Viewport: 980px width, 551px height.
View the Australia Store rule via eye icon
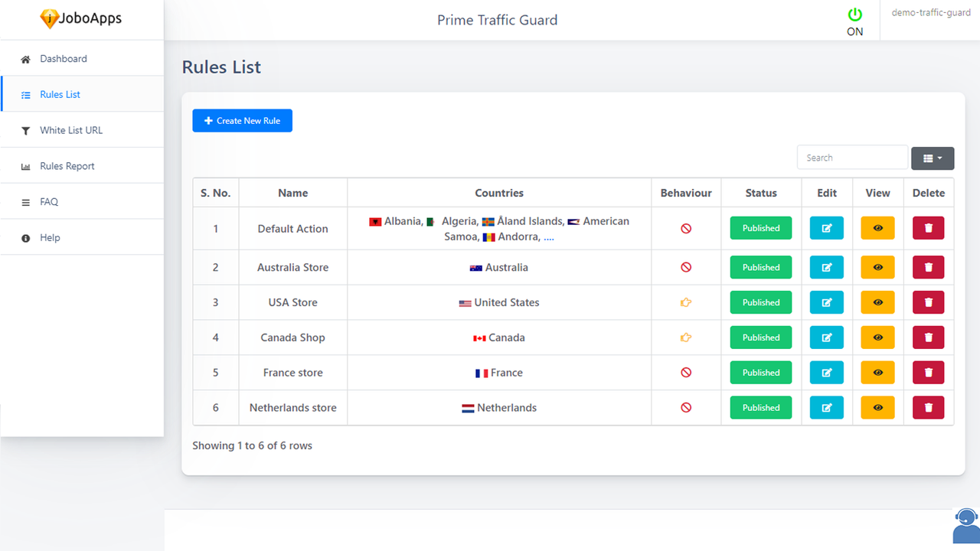click(877, 267)
